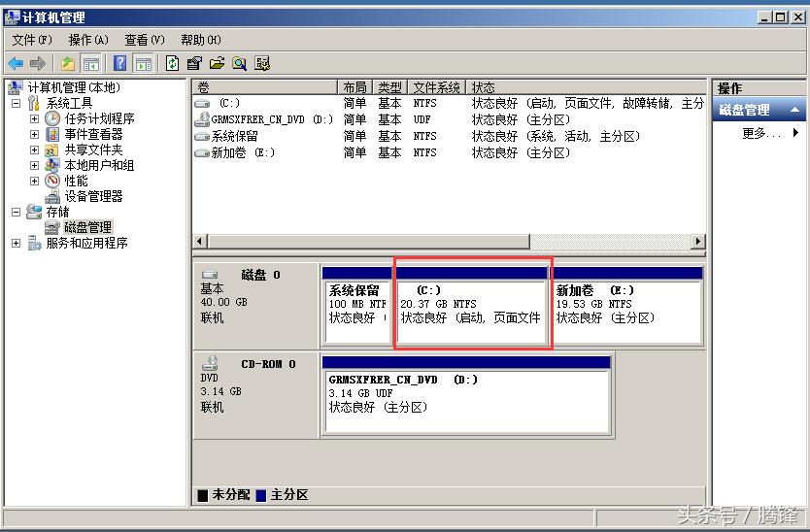Click the drive icon of (C:) volume row
The image size is (810, 532).
coord(202,103)
